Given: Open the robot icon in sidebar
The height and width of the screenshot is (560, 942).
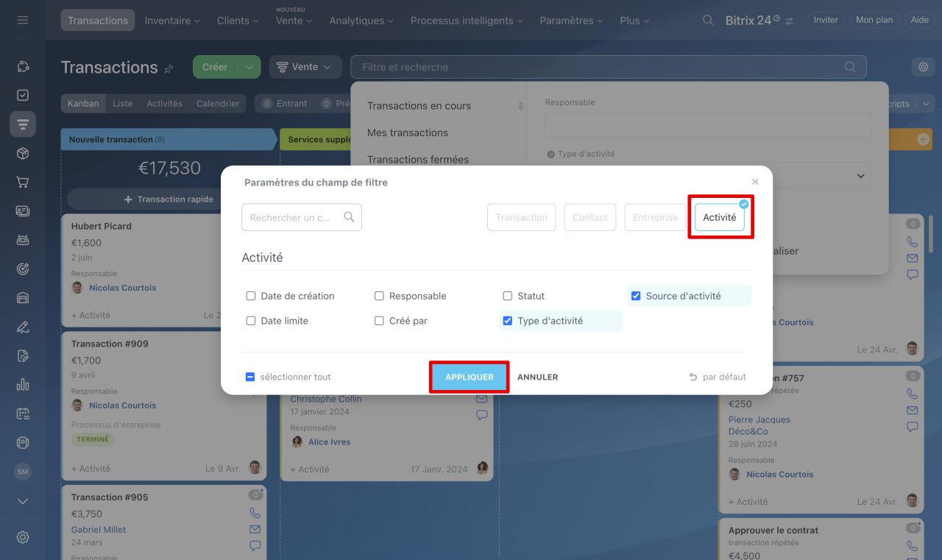Looking at the screenshot, I should pos(23,240).
